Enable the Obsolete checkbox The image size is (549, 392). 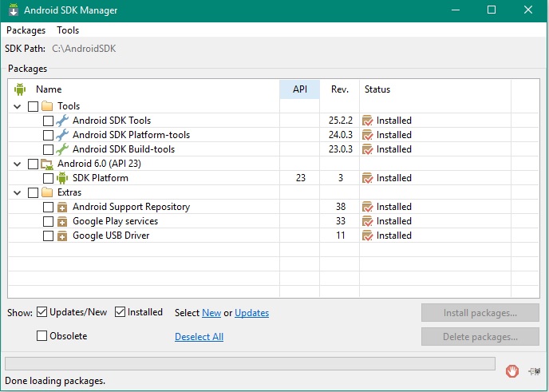pyautogui.click(x=42, y=336)
